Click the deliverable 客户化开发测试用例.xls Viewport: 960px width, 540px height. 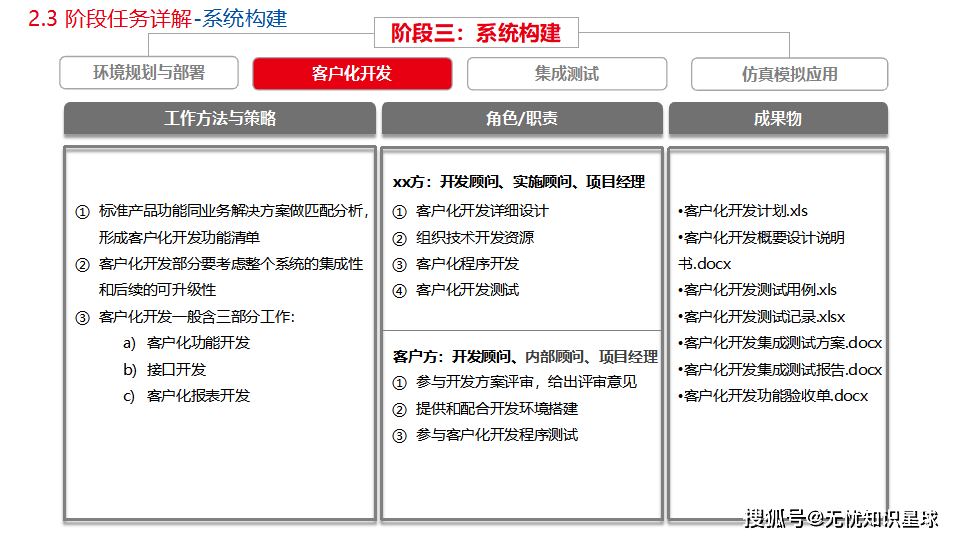[757, 290]
